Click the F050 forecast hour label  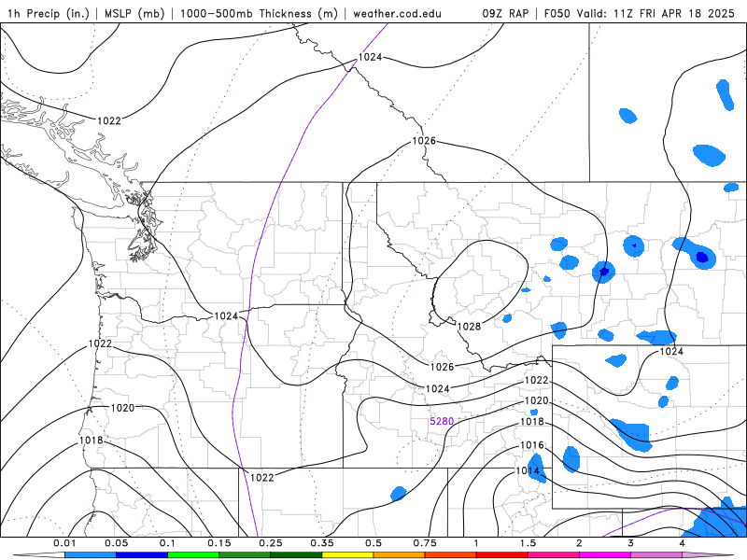[x=557, y=13]
